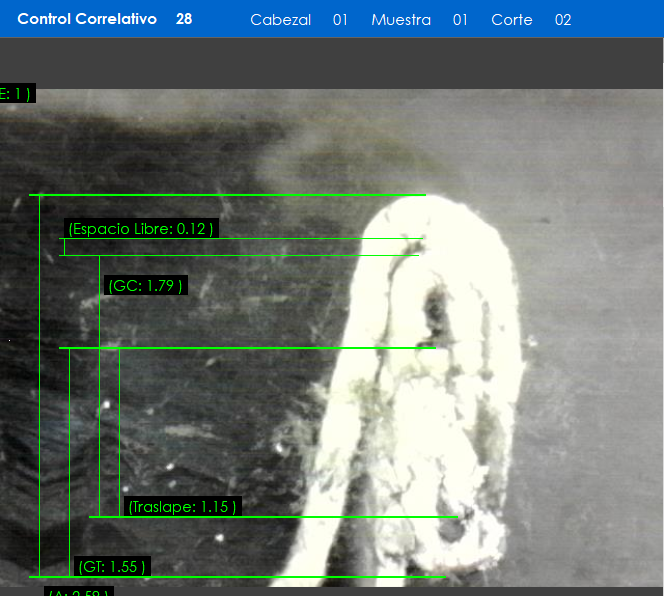Click the Corte label in header
This screenshot has width=664, height=596.
(511, 20)
